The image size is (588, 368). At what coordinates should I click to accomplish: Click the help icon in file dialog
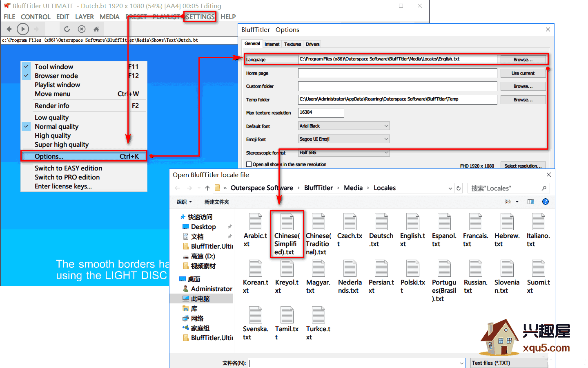point(545,202)
